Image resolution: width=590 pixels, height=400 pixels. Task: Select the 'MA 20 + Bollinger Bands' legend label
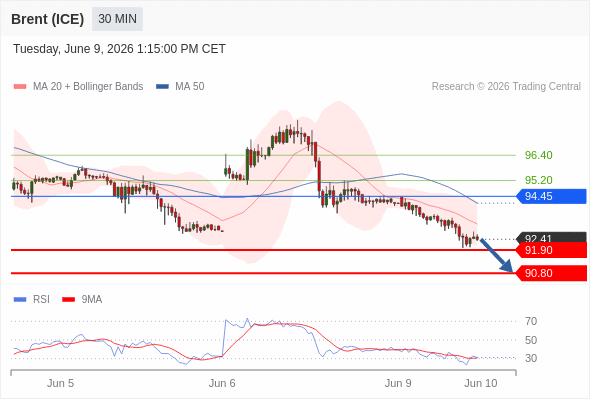(88, 87)
